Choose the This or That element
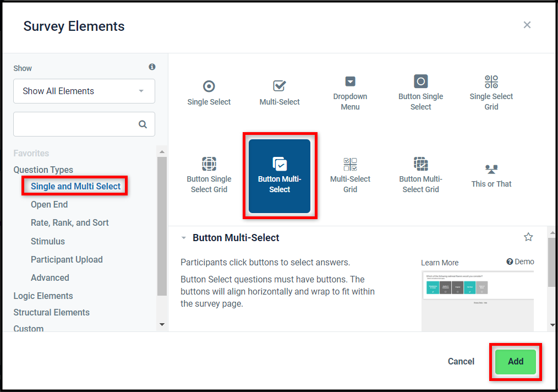 [491, 175]
